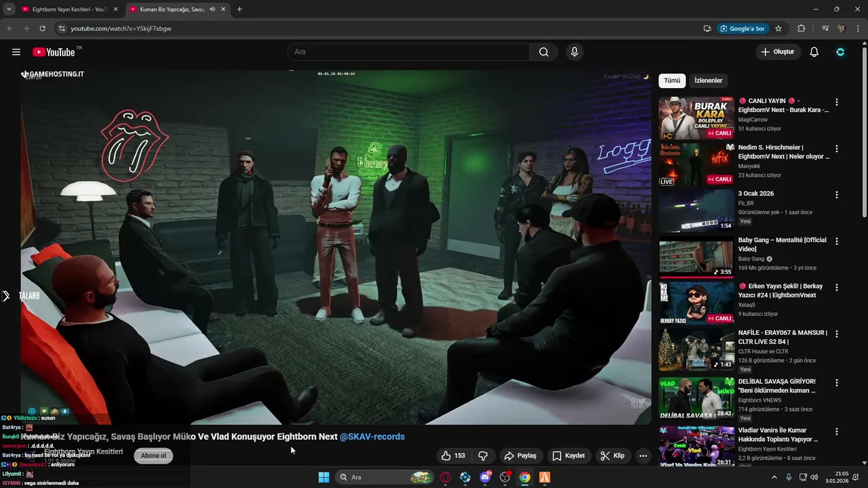
Task: Dislike the video
Action: 484,455
